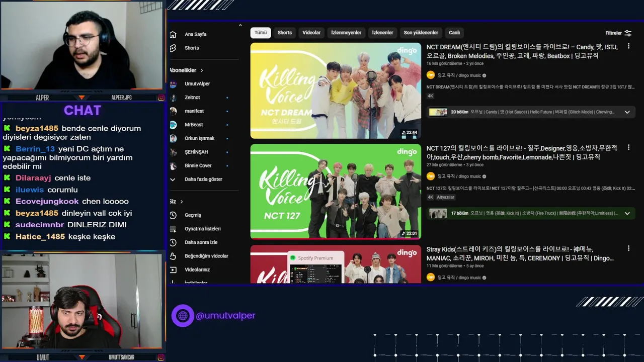Play the NCT DREAM Killing Voice thumbnail
This screenshot has height=362, width=644.
tap(336, 90)
